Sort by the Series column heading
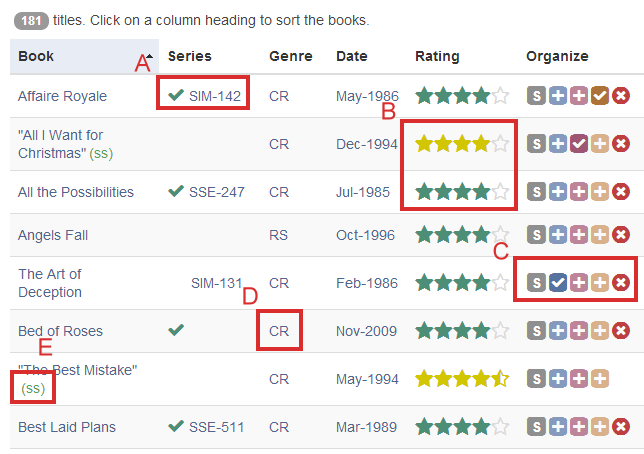644x454 pixels. point(189,56)
